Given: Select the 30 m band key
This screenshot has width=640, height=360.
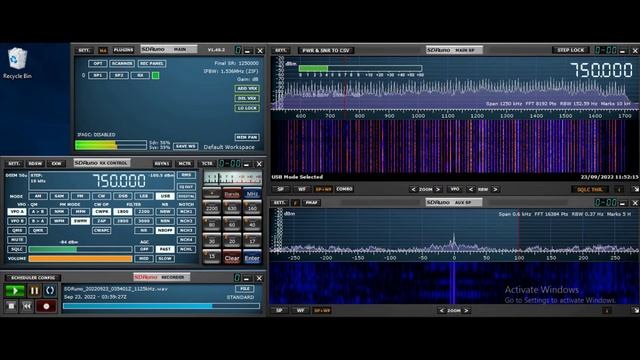Looking at the screenshot, I should tap(212, 241).
